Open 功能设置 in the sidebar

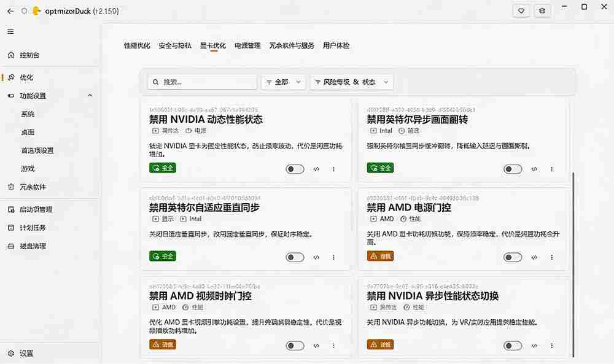tap(50, 96)
